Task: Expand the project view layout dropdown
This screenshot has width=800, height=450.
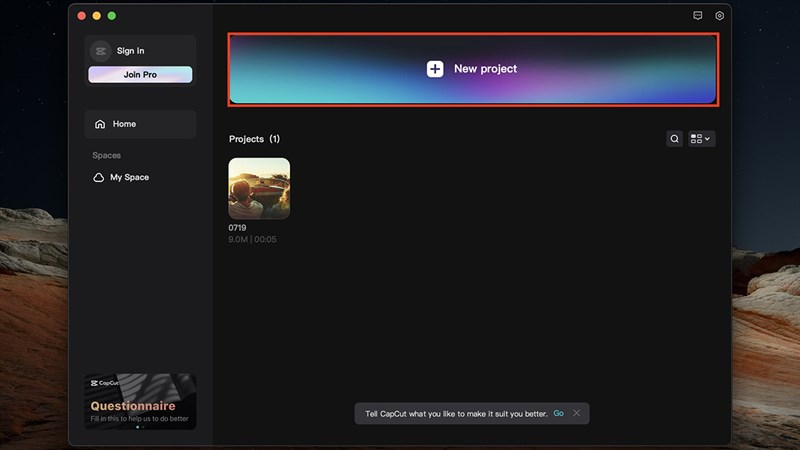Action: point(701,139)
